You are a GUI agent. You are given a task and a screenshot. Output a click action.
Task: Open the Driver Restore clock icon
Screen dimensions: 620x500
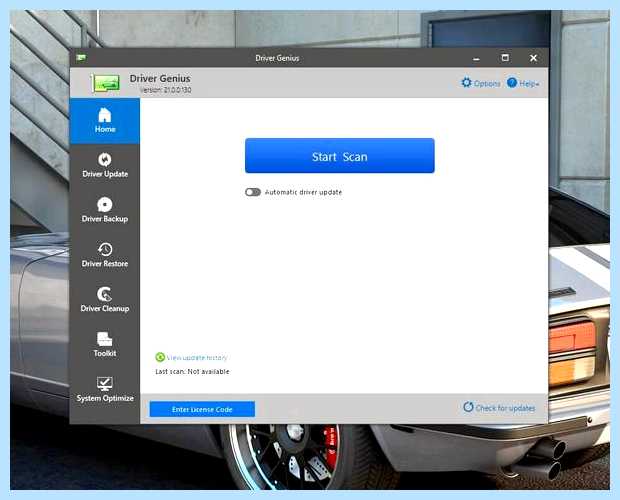point(105,249)
